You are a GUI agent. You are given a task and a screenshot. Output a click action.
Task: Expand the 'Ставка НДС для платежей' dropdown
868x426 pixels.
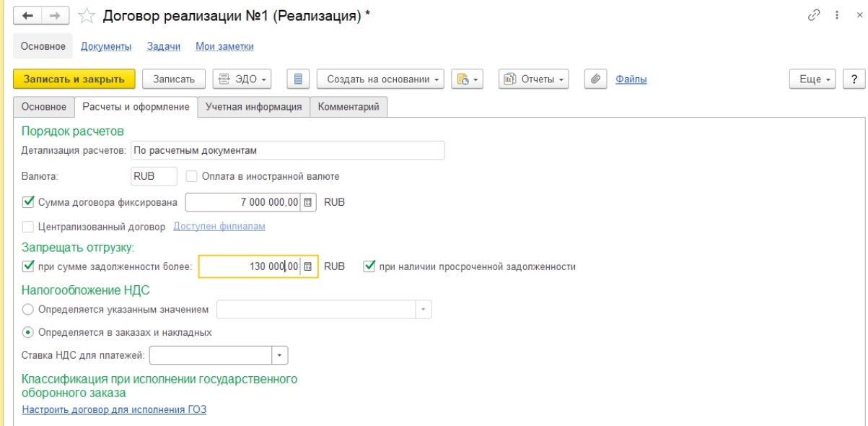click(280, 355)
